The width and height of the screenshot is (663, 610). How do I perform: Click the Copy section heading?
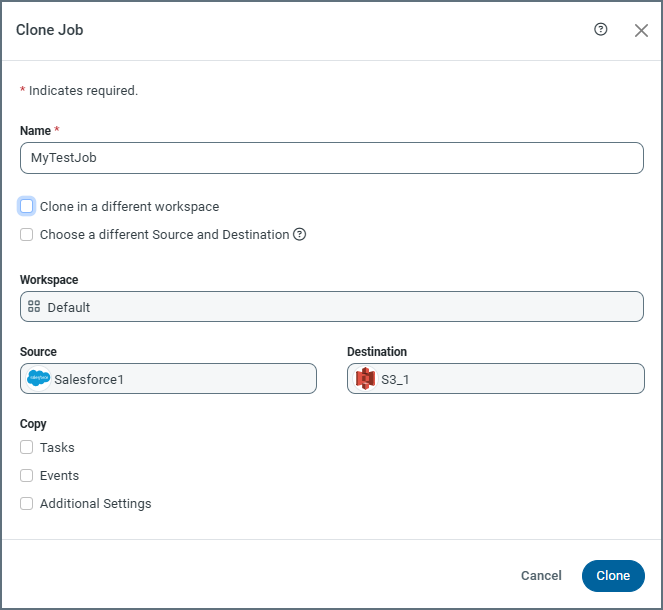coord(33,424)
